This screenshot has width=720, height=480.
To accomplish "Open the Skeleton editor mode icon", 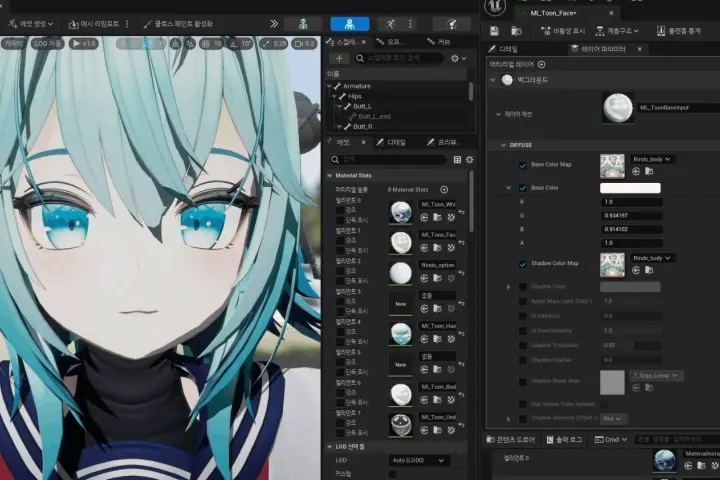I will pyautogui.click(x=303, y=24).
